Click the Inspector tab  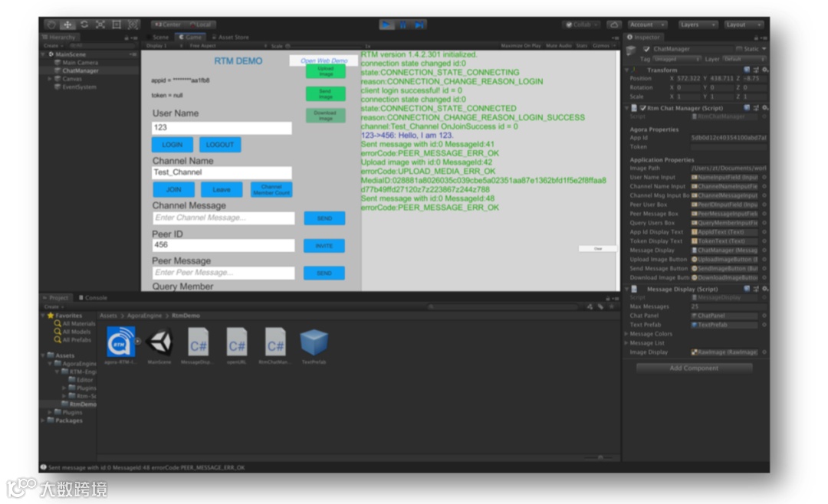click(x=644, y=37)
